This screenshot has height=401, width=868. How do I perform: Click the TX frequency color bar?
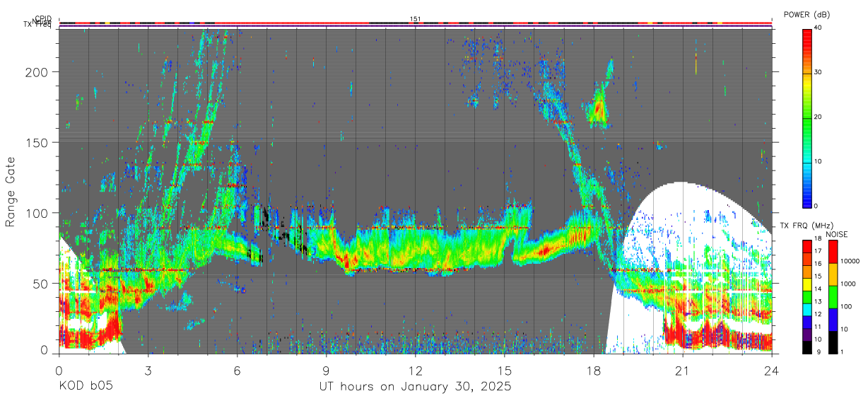[x=807, y=296]
